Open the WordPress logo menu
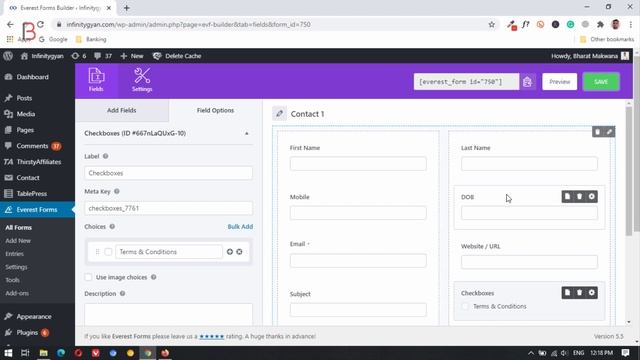640x360 pixels. tap(8, 56)
